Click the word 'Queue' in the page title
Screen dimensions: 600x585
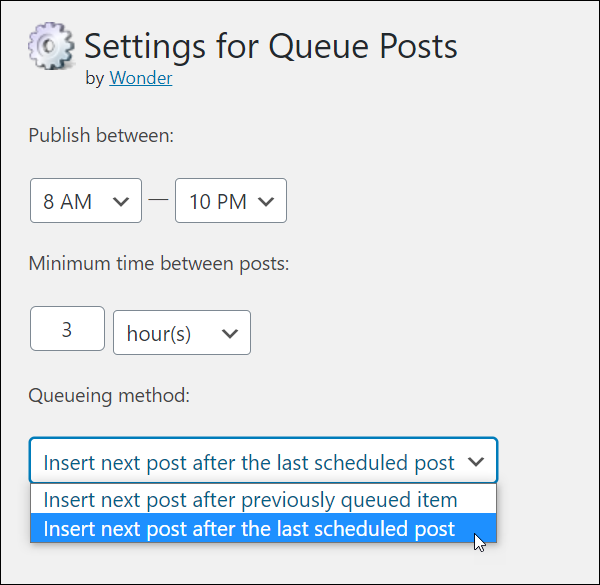pyautogui.click(x=318, y=47)
